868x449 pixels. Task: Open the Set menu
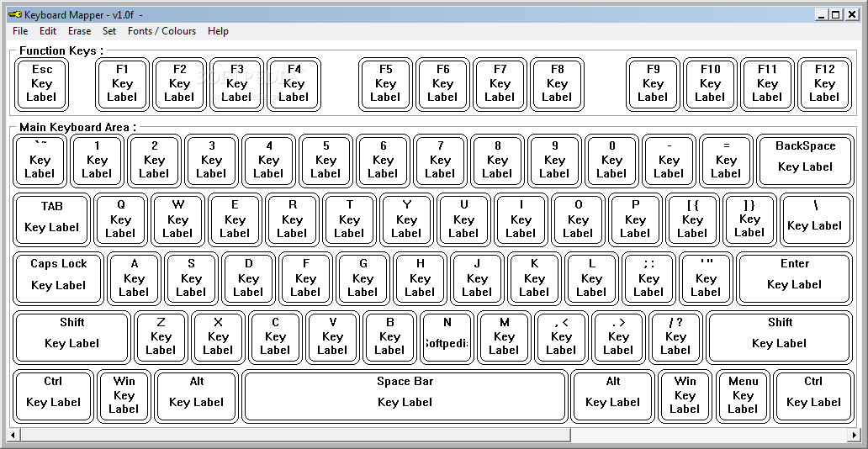(x=109, y=31)
